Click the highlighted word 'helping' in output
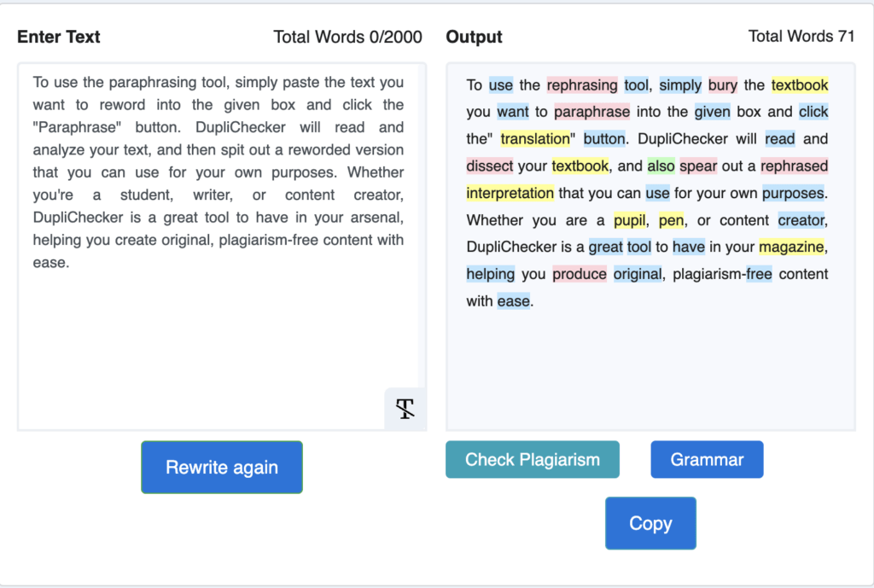 [491, 274]
